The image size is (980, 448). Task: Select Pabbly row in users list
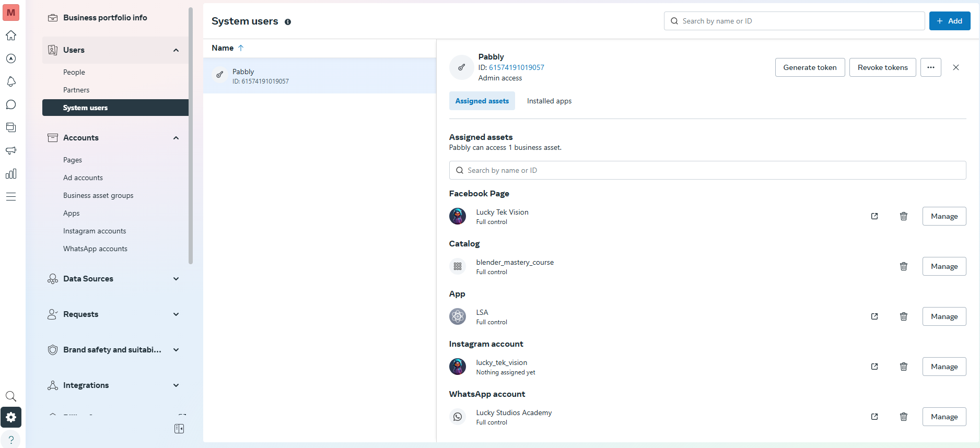click(x=320, y=76)
